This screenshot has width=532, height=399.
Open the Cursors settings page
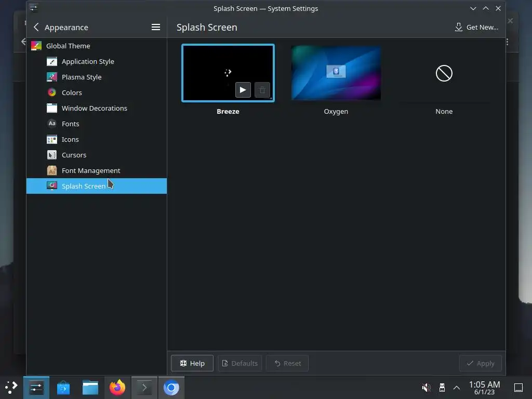[96, 155]
